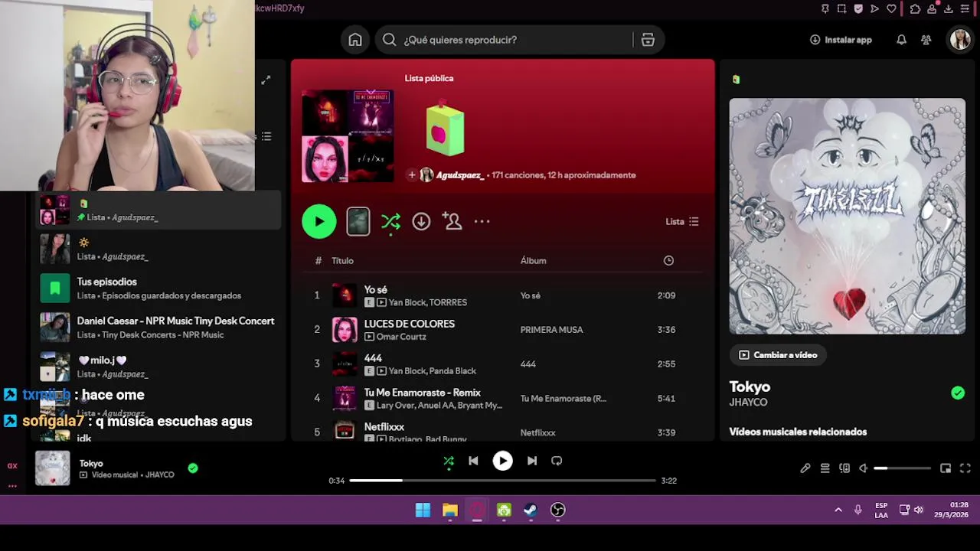This screenshot has width=980, height=551.
Task: Sort by the duration clock header
Action: point(668,261)
